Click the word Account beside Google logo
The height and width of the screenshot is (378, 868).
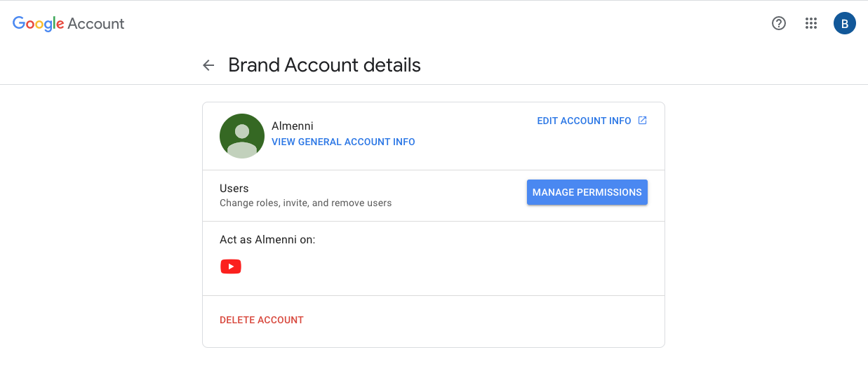coord(96,23)
